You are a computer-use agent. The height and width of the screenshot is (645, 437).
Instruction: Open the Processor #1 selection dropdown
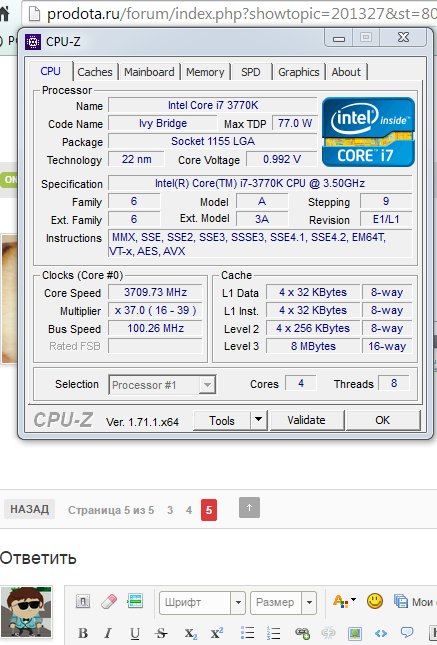pos(162,385)
